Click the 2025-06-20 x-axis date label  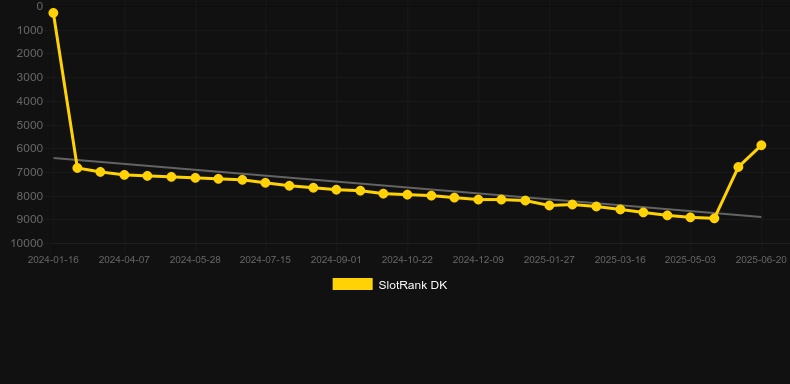pos(761,260)
